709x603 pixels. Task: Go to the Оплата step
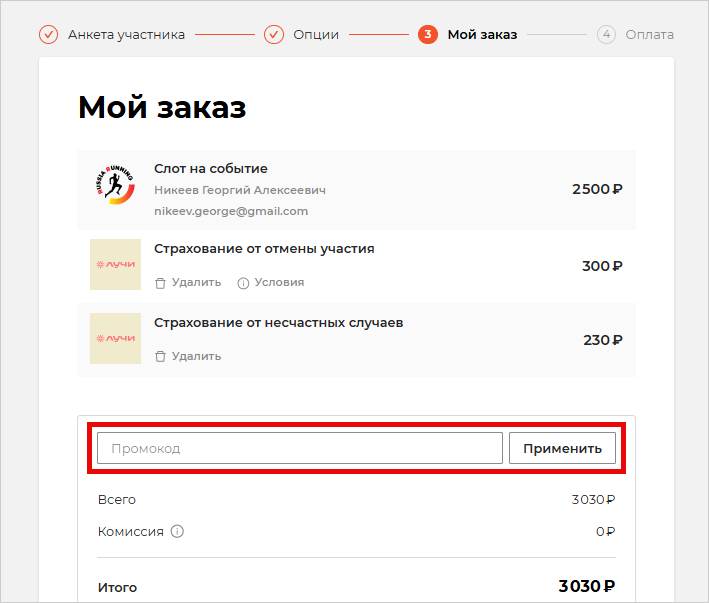point(649,35)
